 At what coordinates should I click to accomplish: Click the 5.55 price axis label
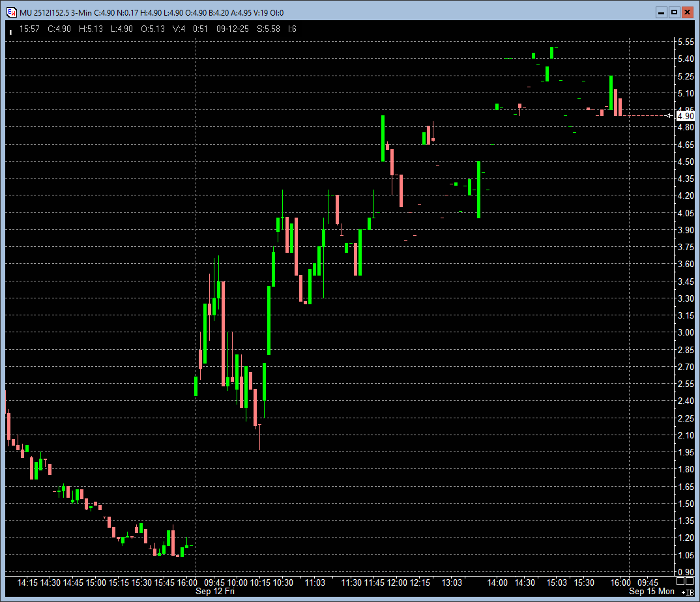click(x=686, y=42)
